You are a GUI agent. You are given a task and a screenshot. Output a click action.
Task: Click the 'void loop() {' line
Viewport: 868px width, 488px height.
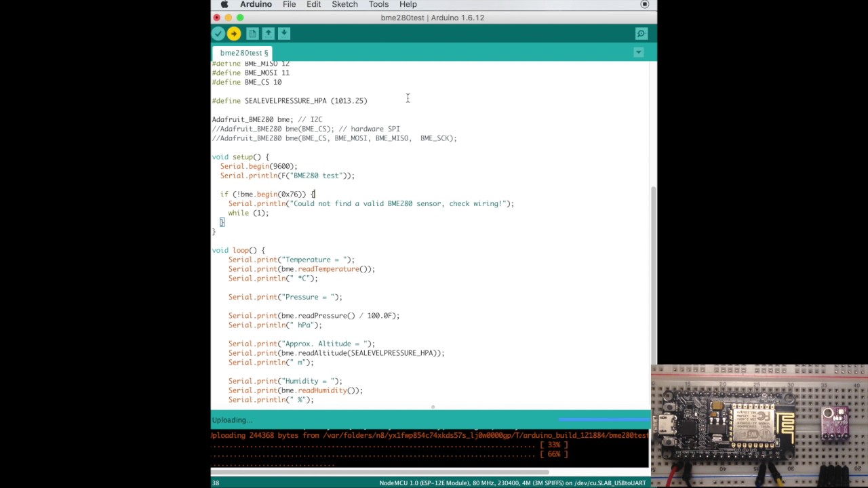238,251
